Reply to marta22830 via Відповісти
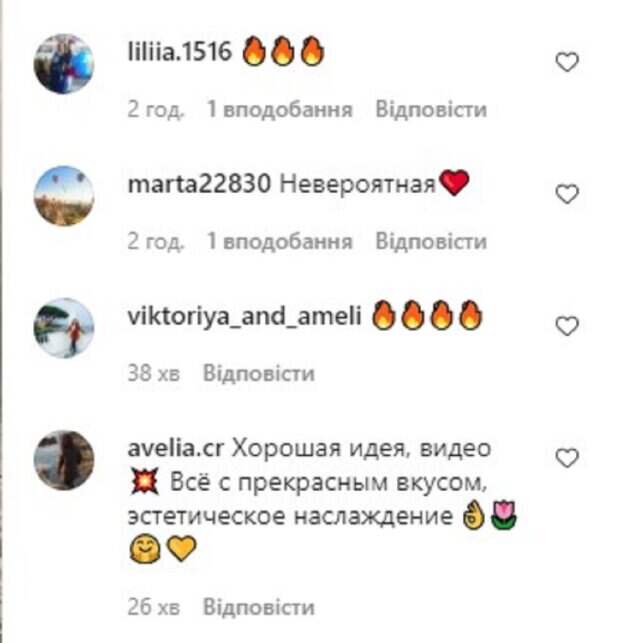620x643 pixels. [x=431, y=242]
